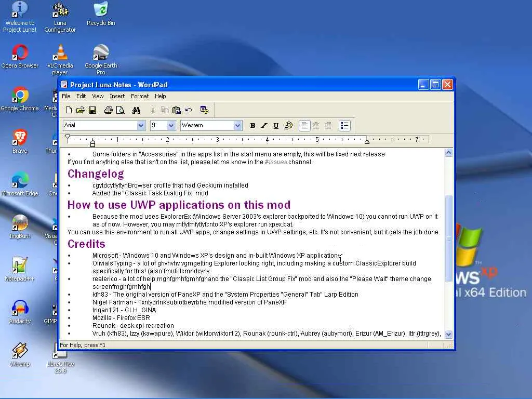Toggle bullet list style

click(344, 126)
